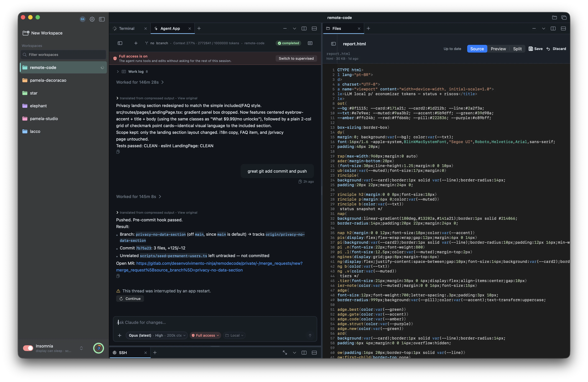
Task: Click the Filter workspaces field
Action: [x=63, y=55]
